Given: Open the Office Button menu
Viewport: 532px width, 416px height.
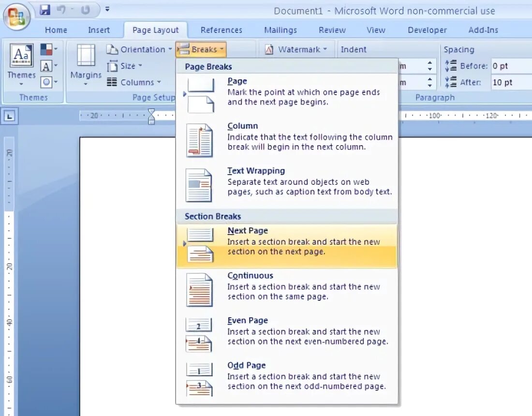Looking at the screenshot, I should [16, 16].
